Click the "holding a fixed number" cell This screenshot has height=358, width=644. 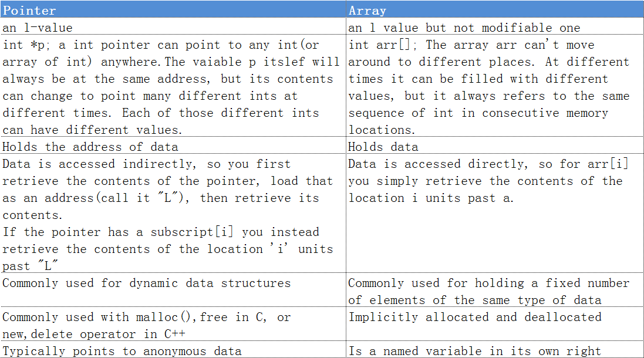click(495, 291)
